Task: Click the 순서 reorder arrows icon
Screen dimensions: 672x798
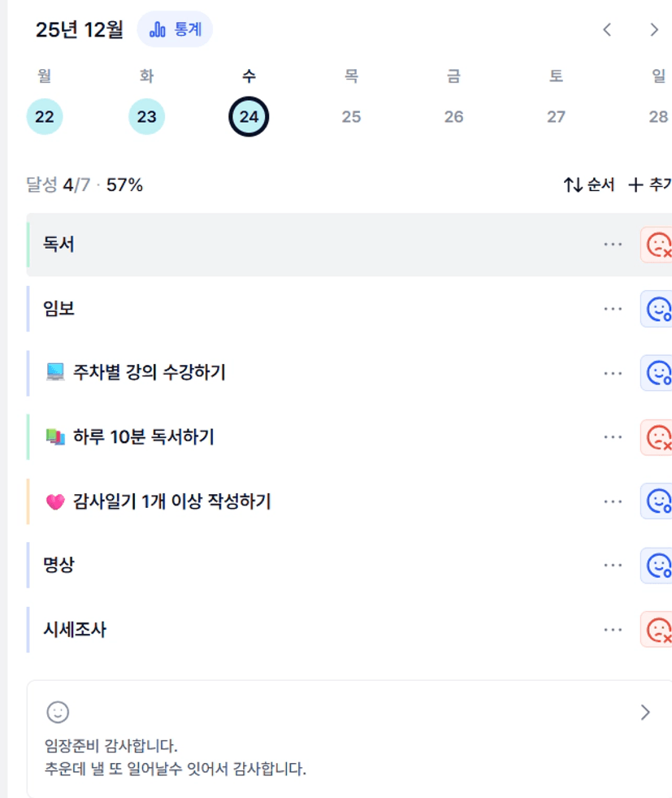Action: (573, 185)
